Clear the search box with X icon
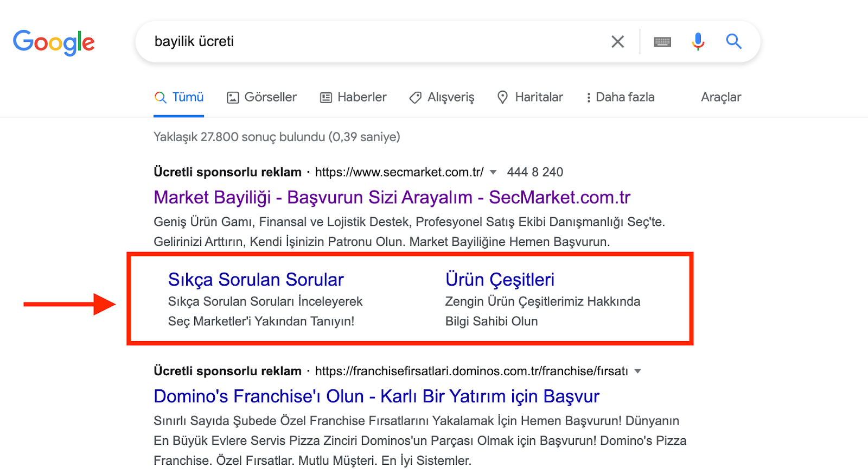This screenshot has width=868, height=473. [x=617, y=41]
